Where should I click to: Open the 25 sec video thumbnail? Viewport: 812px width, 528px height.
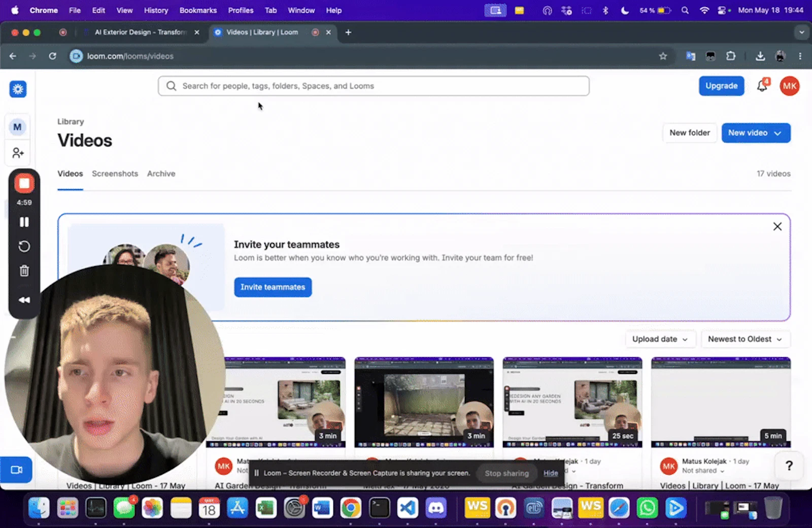click(572, 402)
